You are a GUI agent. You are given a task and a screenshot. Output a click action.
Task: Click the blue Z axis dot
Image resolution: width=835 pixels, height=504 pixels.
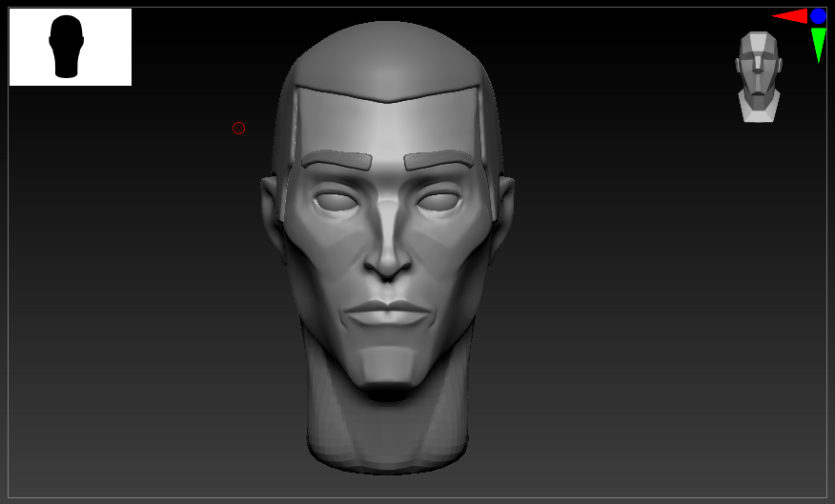click(x=819, y=16)
